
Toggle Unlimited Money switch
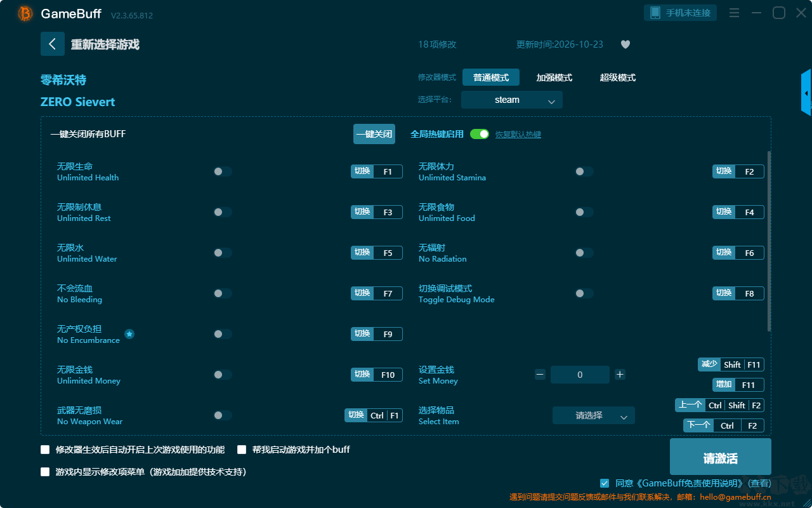[223, 375]
